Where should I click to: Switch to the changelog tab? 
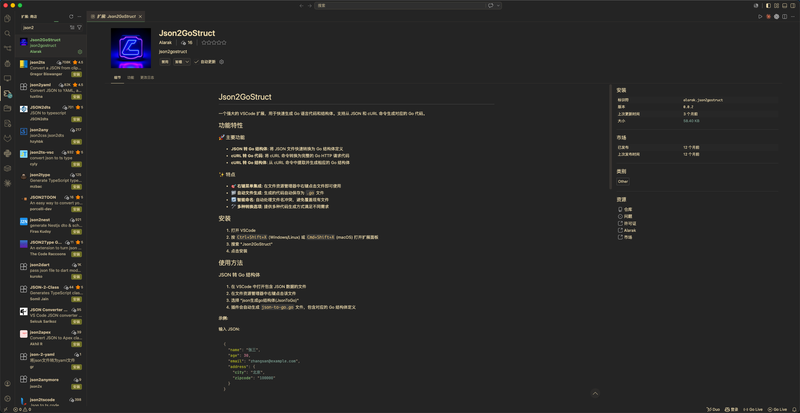(147, 78)
